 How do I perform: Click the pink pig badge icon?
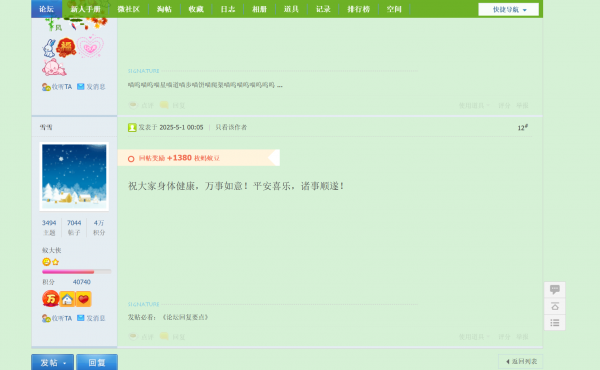[x=54, y=67]
